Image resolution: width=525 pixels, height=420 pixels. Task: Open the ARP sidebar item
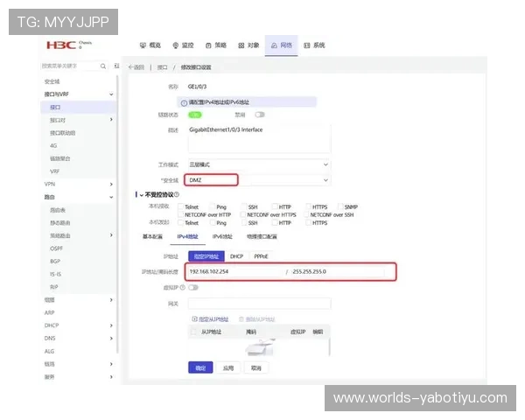tap(49, 312)
